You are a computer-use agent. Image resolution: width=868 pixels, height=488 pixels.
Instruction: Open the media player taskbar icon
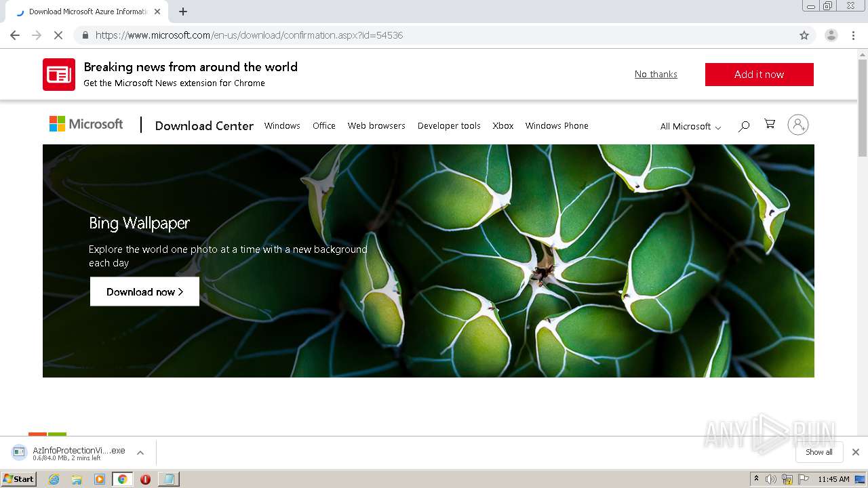pos(100,479)
